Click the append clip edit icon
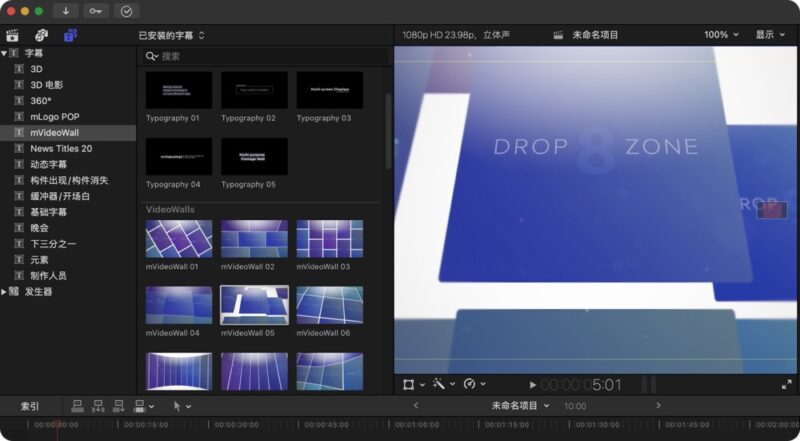 click(x=118, y=406)
